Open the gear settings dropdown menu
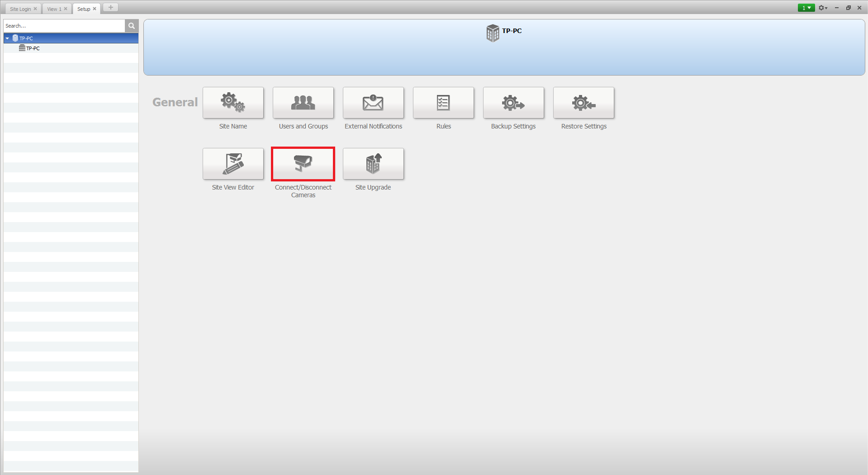The height and width of the screenshot is (475, 868). click(823, 8)
